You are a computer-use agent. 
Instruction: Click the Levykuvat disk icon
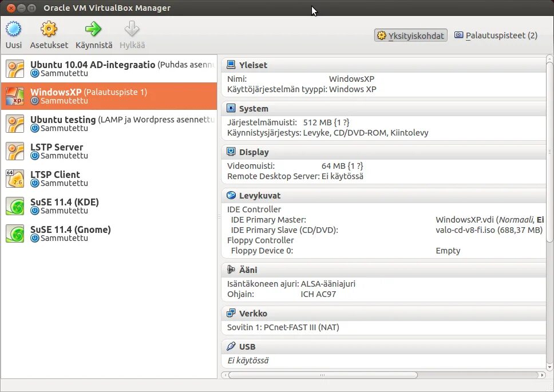(231, 195)
